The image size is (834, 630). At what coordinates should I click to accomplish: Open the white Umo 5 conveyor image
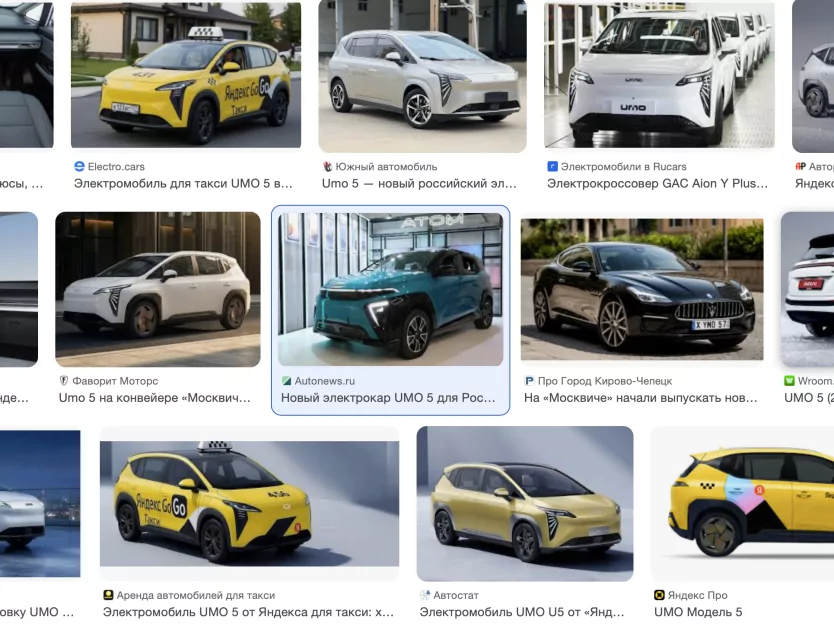158,289
